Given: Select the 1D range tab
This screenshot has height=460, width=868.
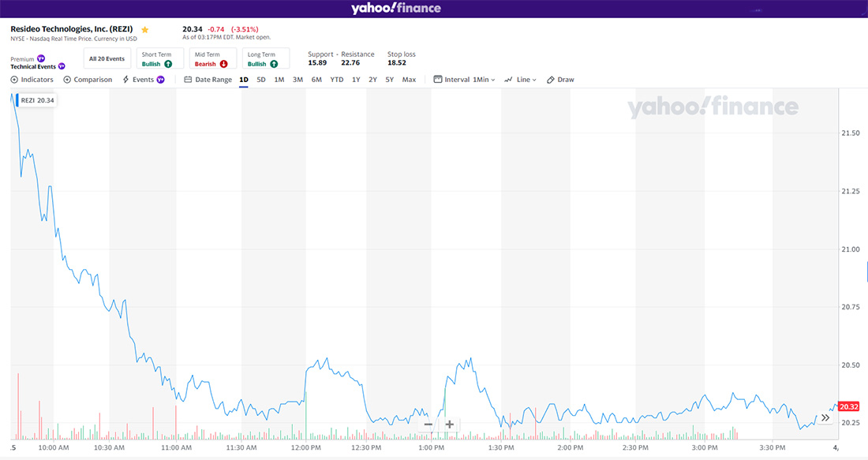Looking at the screenshot, I should [244, 80].
